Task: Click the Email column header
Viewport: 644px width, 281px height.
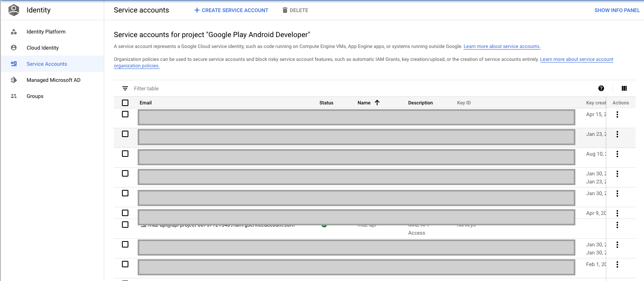Action: (146, 103)
